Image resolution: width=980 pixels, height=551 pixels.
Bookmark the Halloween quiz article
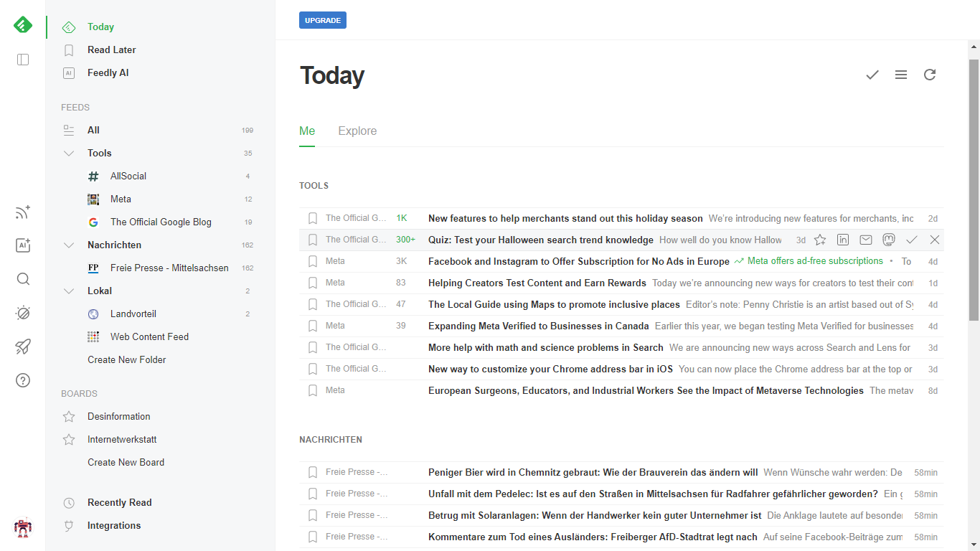pyautogui.click(x=313, y=240)
